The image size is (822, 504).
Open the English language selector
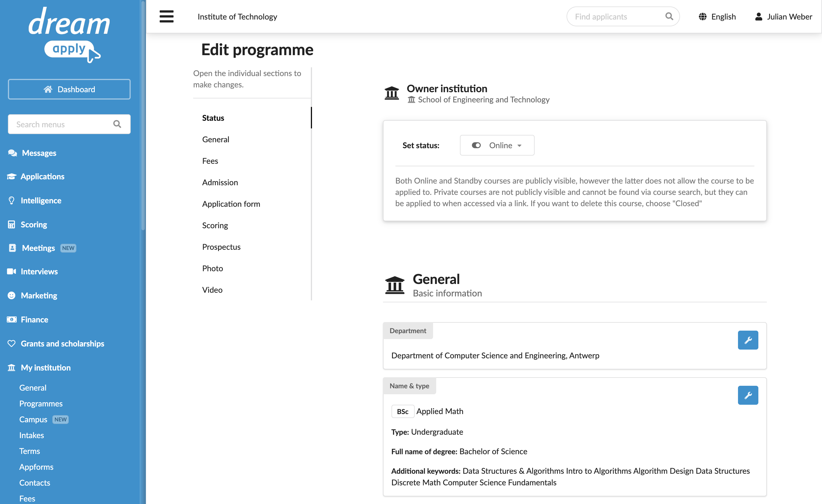(x=717, y=17)
